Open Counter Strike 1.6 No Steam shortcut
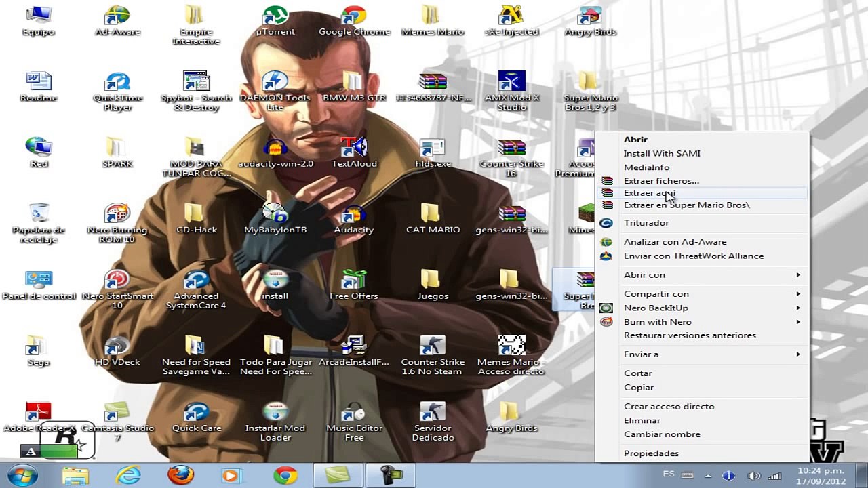This screenshot has height=488, width=868. pyautogui.click(x=433, y=355)
